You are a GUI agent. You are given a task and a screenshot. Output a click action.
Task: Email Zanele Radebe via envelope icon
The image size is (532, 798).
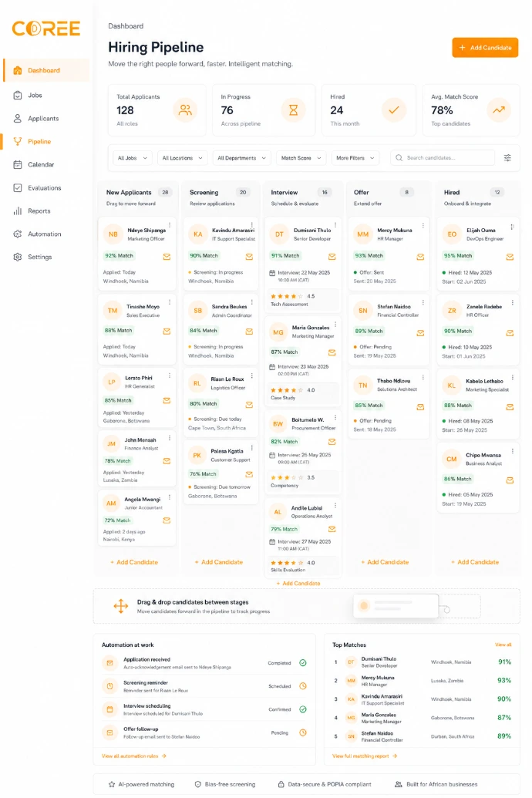click(x=510, y=333)
